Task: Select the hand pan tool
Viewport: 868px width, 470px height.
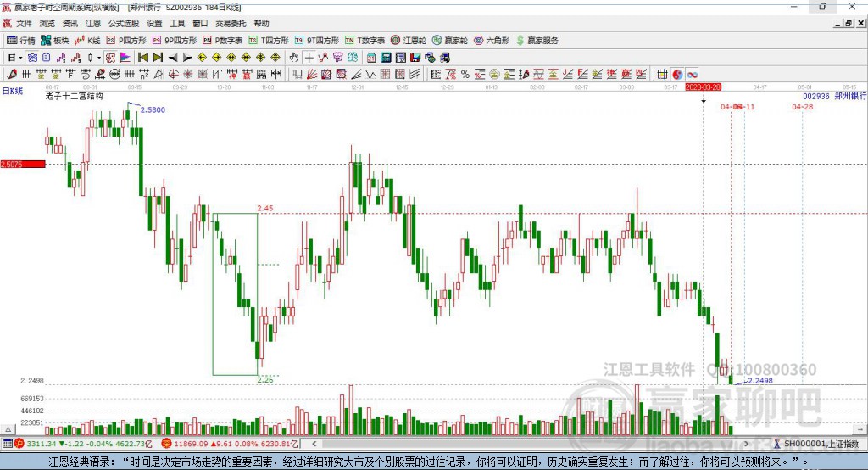Action: [x=294, y=58]
